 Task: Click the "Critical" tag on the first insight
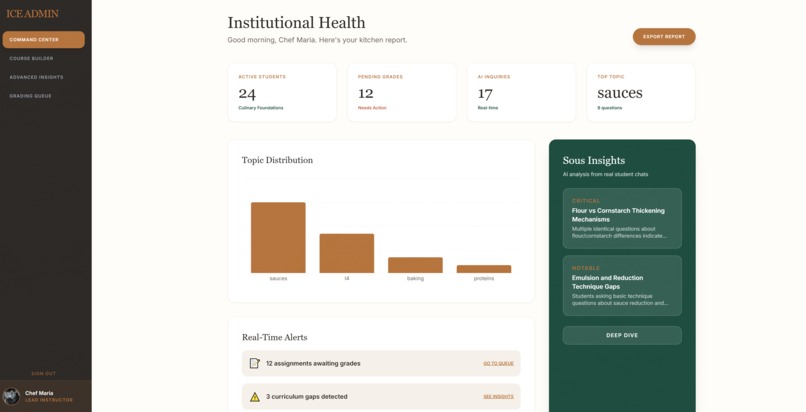coord(585,201)
